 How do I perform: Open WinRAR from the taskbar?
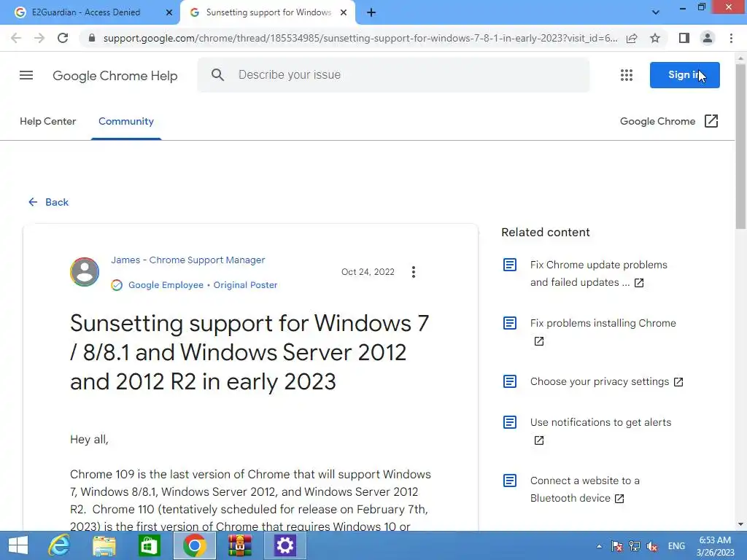[239, 545]
